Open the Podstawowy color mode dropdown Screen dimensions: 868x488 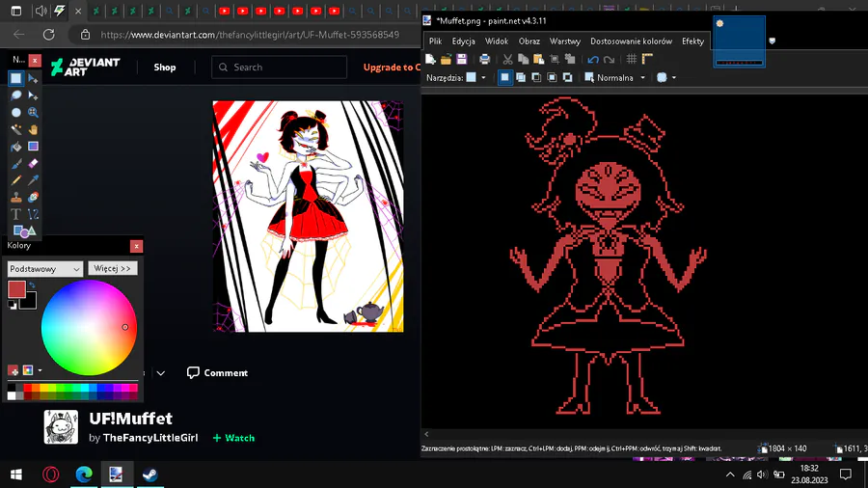[x=44, y=269]
